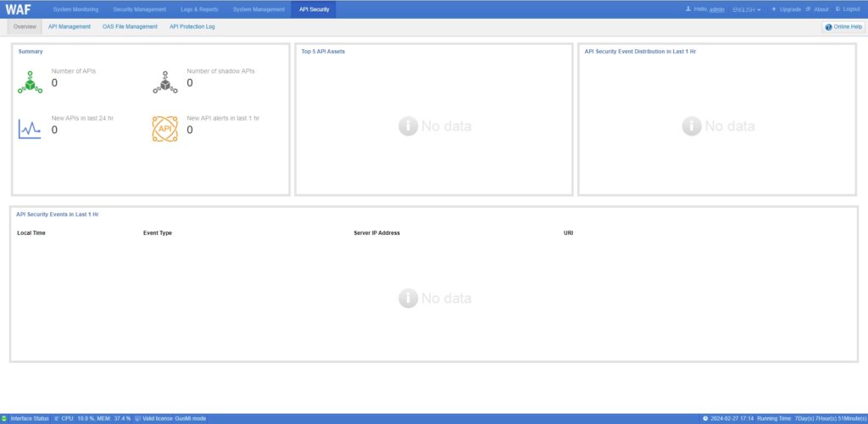Click the Valid license GuoMi mode text
The width and height of the screenshot is (868, 424).
[x=175, y=418]
